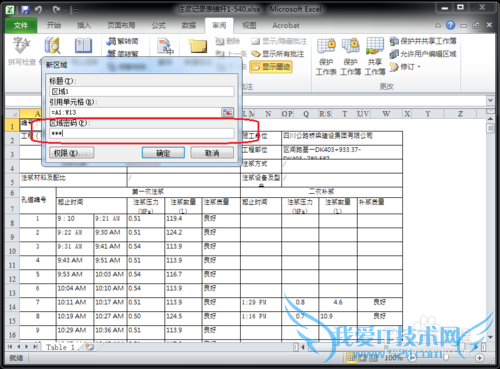Open Allow Users to Edit Ranges (允许用户编辑区域)
Image resolution: width=500 pixels, height=369 pixels.
coord(423,54)
